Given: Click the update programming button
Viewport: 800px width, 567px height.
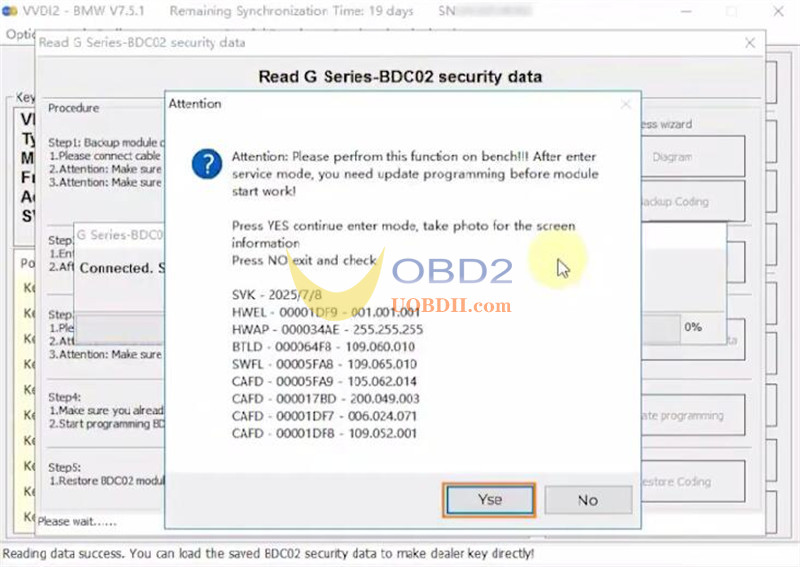Looking at the screenshot, I should point(693,415).
